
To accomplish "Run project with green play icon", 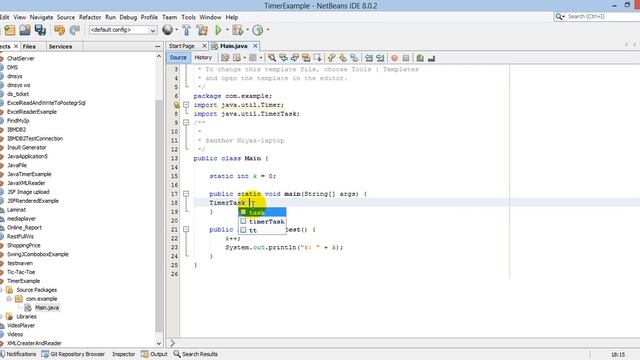I will click(x=218, y=30).
